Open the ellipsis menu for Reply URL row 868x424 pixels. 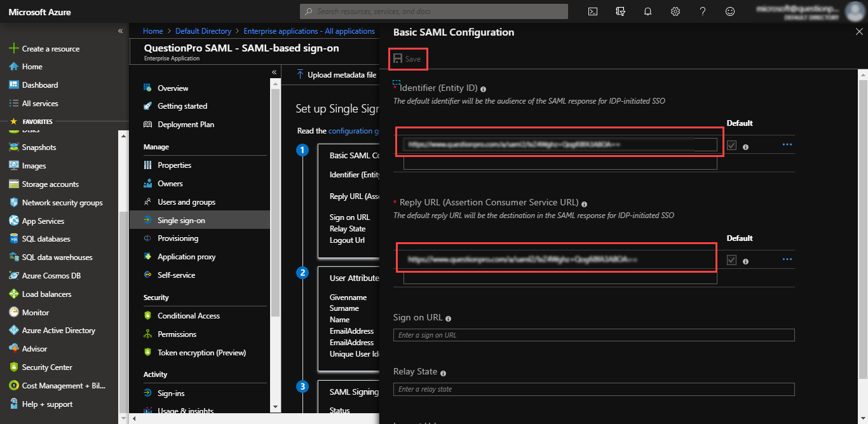click(x=787, y=259)
